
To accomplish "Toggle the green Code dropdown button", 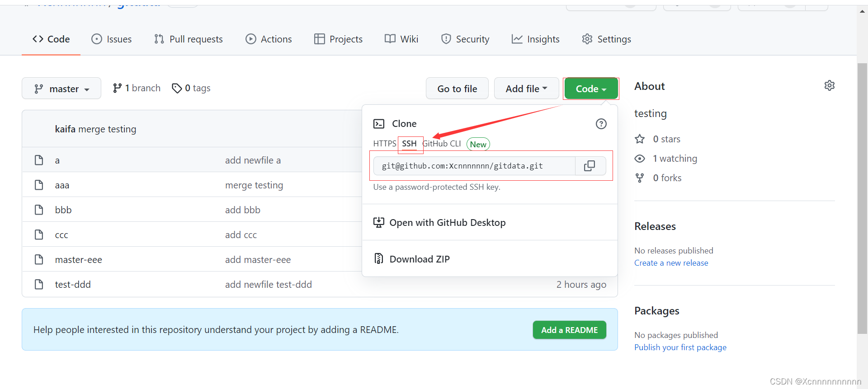I will (x=591, y=89).
